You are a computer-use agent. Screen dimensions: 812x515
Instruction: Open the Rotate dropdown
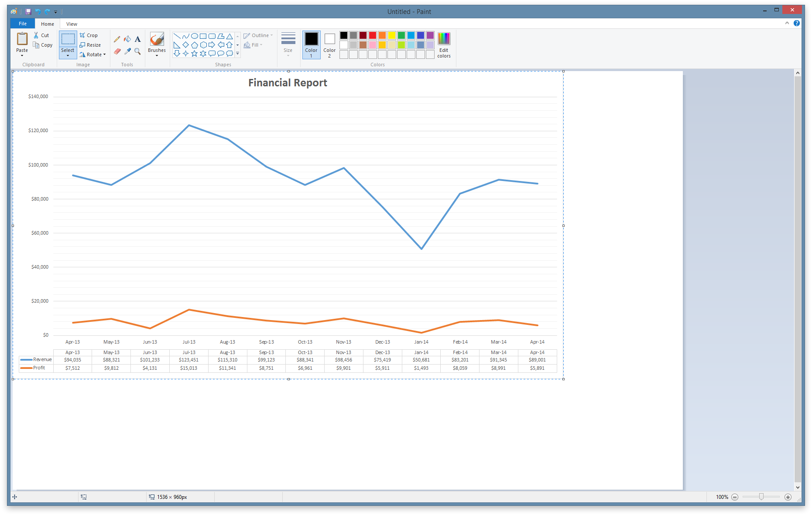93,55
